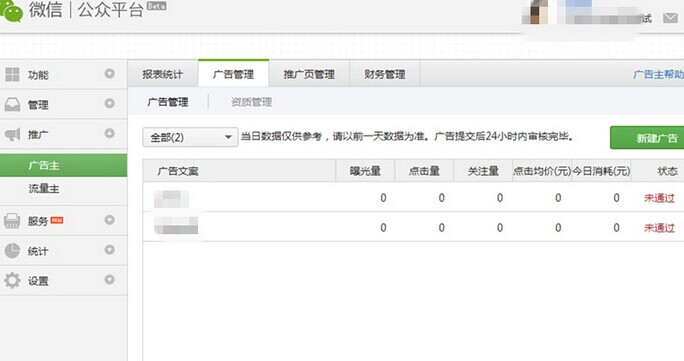The image size is (684, 361).
Task: Click the 功能 grid icon in sidebar
Action: coord(12,75)
